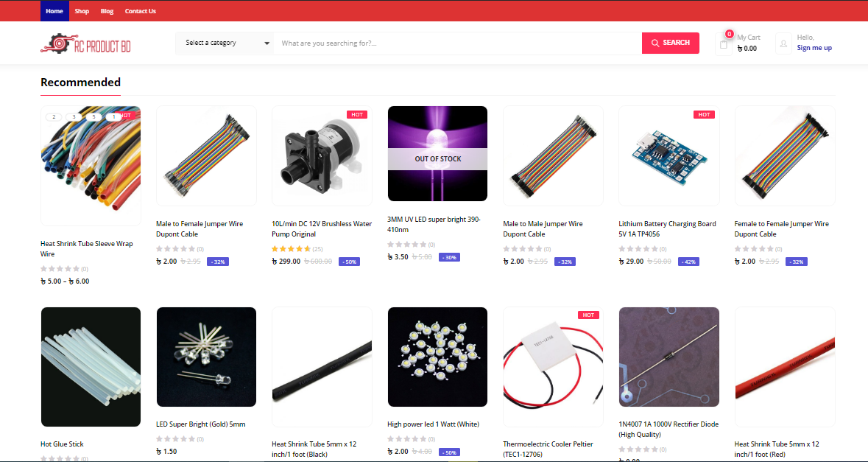Open Male to Female Jumper Wire product link
Viewport: 868px width, 462px height.
[200, 228]
